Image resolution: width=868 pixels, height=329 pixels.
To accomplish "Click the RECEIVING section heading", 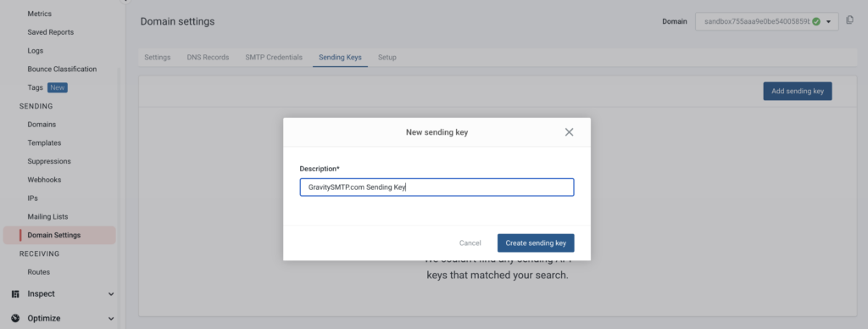I will point(39,254).
